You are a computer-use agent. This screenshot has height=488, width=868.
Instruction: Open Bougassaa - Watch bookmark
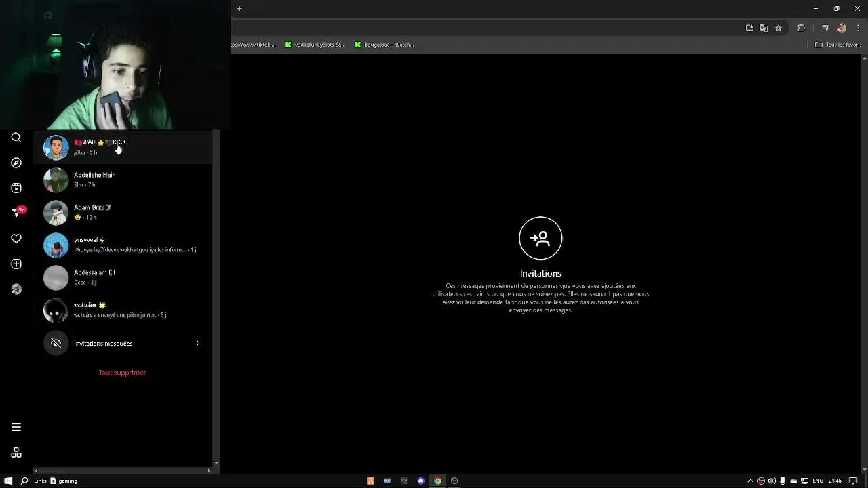tap(384, 45)
